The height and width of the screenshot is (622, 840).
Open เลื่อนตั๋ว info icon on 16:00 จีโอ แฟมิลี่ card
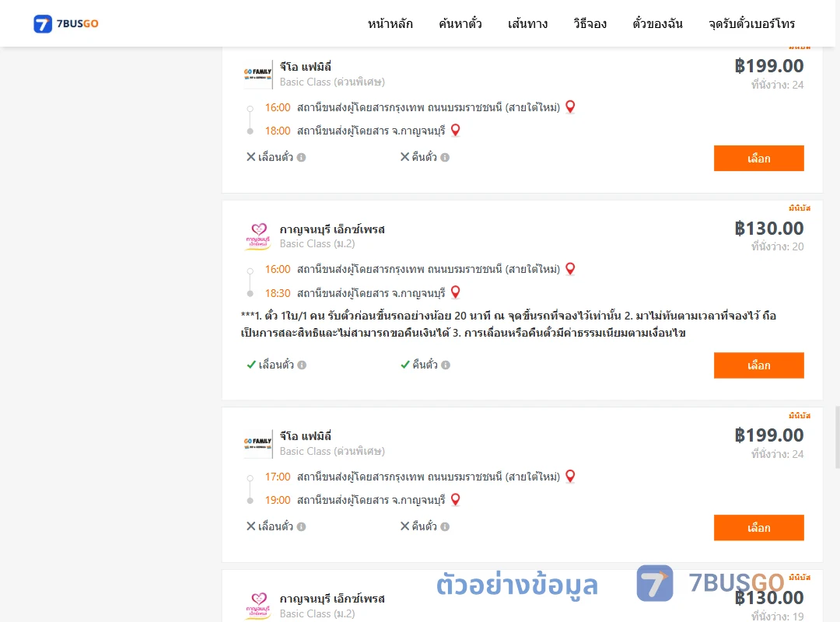301,158
